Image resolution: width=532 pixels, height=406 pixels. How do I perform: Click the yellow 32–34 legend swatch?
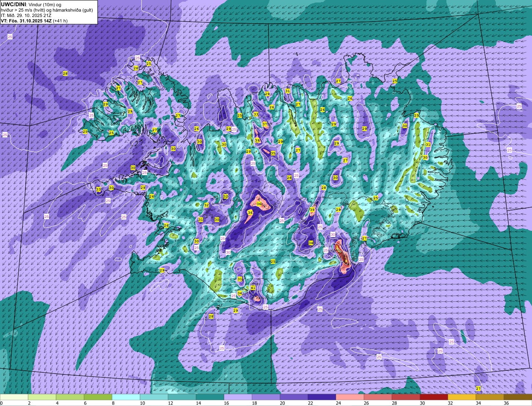point(462,397)
